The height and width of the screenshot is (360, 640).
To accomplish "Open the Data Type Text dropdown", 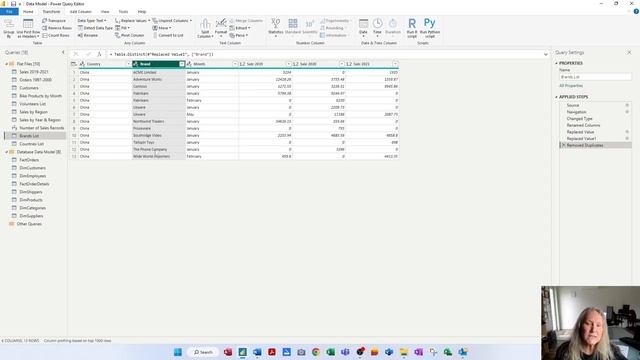I will (x=92, y=20).
